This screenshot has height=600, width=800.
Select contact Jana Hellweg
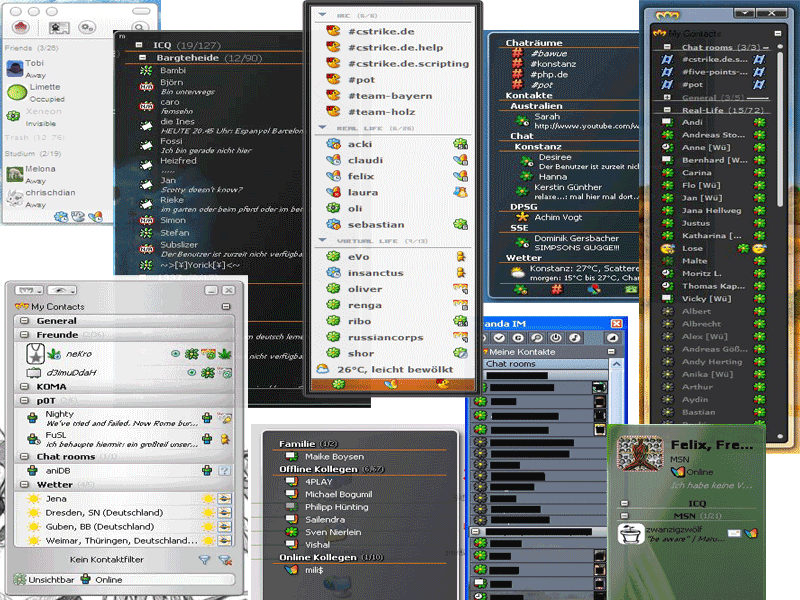coord(711,211)
